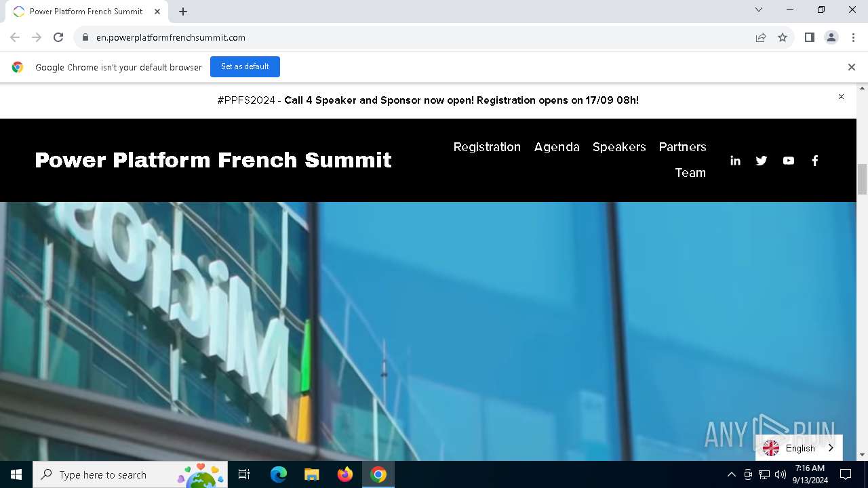
Task: Select the Power Platform French Summit tab
Action: pyautogui.click(x=86, y=12)
